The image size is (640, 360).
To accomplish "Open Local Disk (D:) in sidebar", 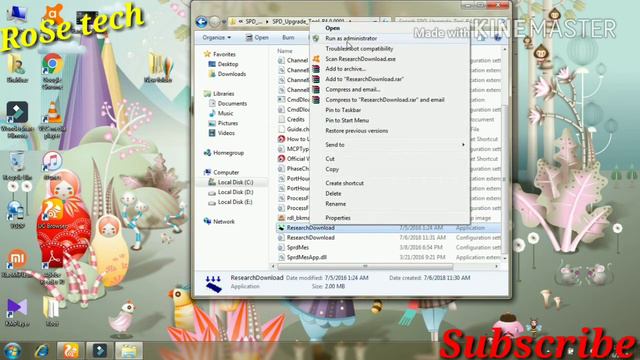I will 235,192.
